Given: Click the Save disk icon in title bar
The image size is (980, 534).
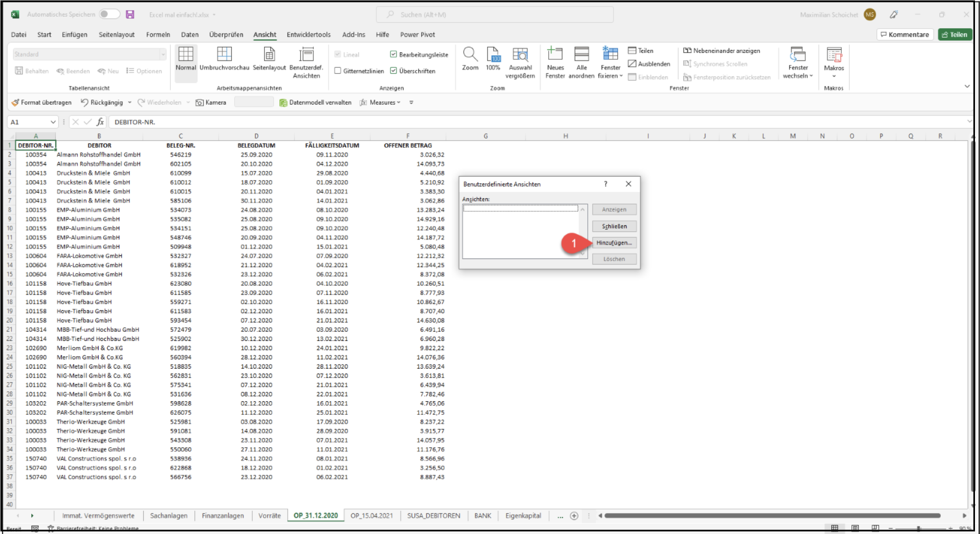Looking at the screenshot, I should 130,15.
